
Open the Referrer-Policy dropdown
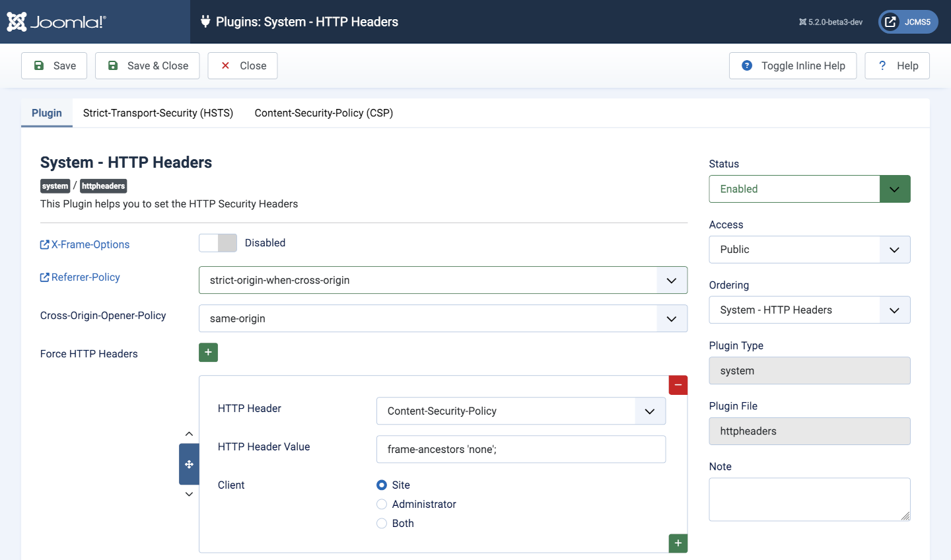[x=443, y=280]
